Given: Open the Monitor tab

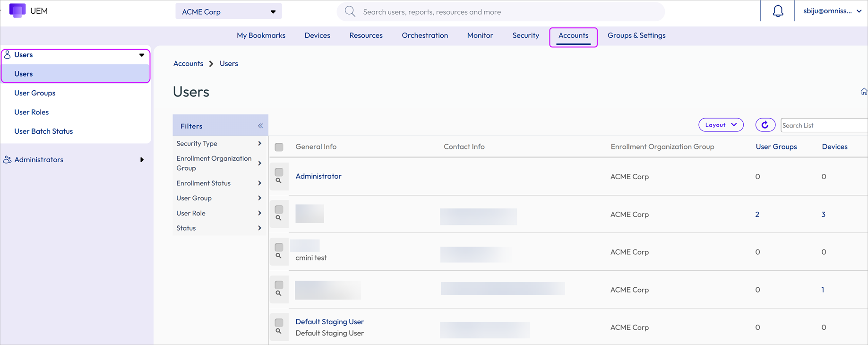Looking at the screenshot, I should click(x=480, y=35).
